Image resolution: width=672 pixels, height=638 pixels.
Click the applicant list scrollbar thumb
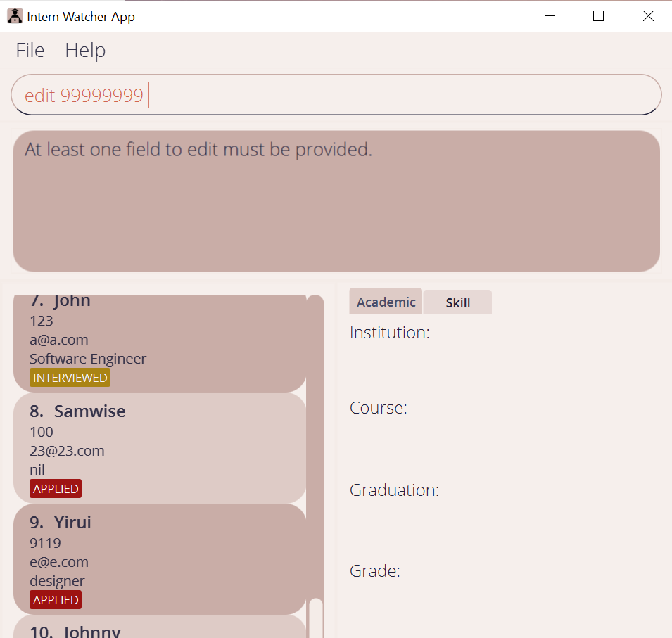point(315,618)
